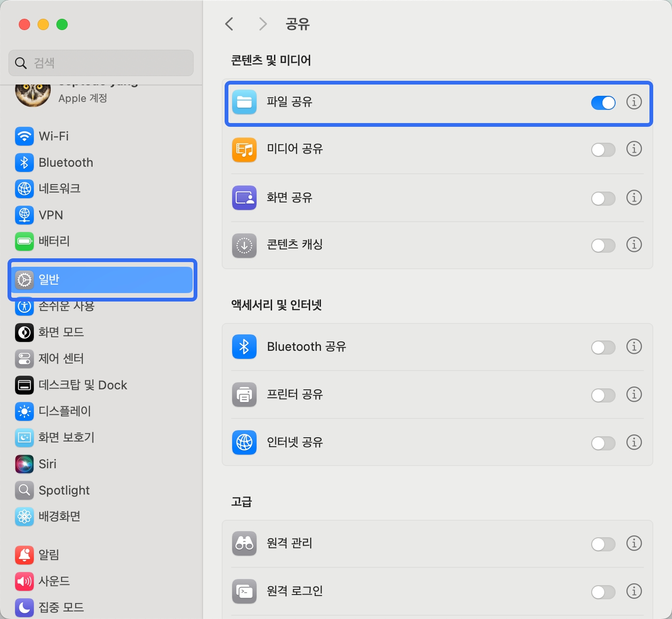Image resolution: width=672 pixels, height=619 pixels.
Task: Open info for 파일 공유
Action: coord(634,101)
